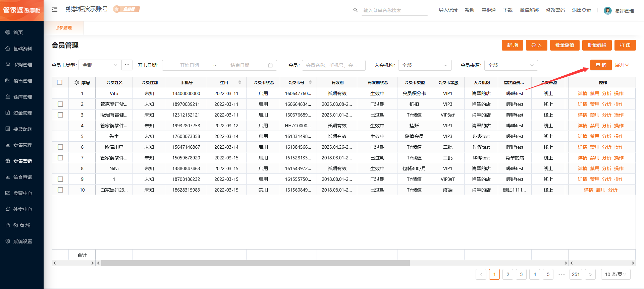Screen dimensions: 644x289
Task: Focus the menu name search field
Action: point(395,10)
